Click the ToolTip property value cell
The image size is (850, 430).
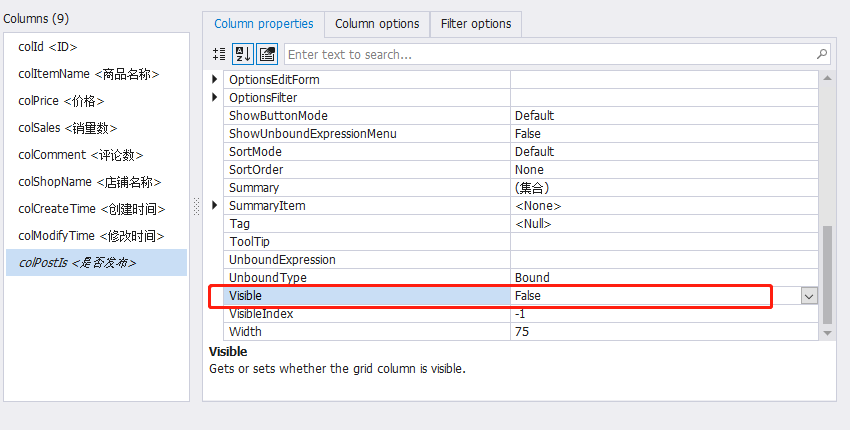coord(660,242)
